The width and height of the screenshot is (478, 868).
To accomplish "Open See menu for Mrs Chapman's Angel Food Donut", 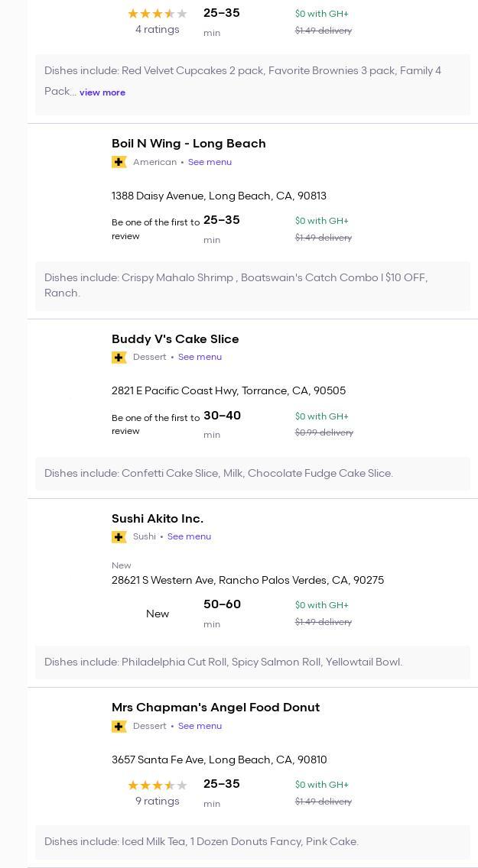I will [x=200, y=726].
